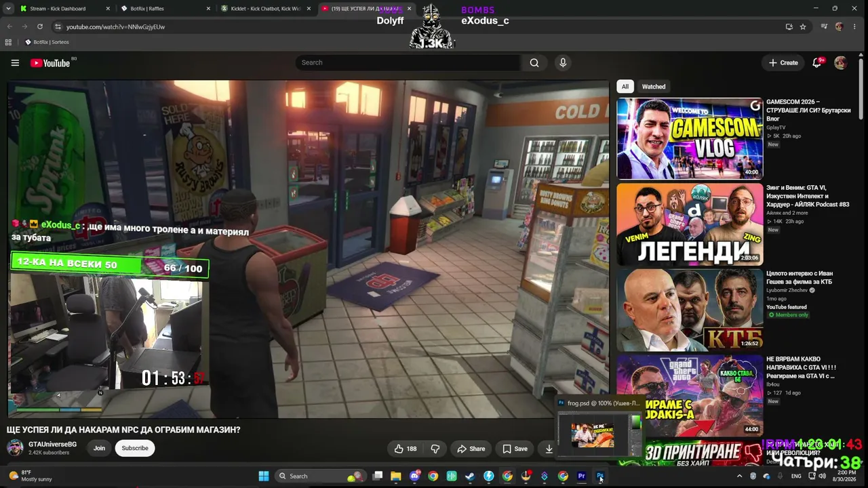The height and width of the screenshot is (488, 868).
Task: Open the YouTube account avatar menu
Action: coord(840,62)
